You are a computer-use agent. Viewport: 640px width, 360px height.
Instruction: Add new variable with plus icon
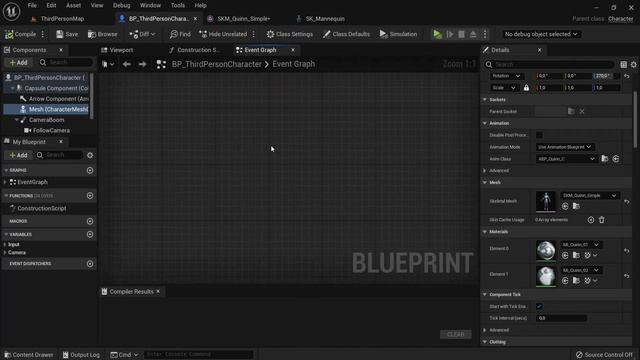pos(90,234)
